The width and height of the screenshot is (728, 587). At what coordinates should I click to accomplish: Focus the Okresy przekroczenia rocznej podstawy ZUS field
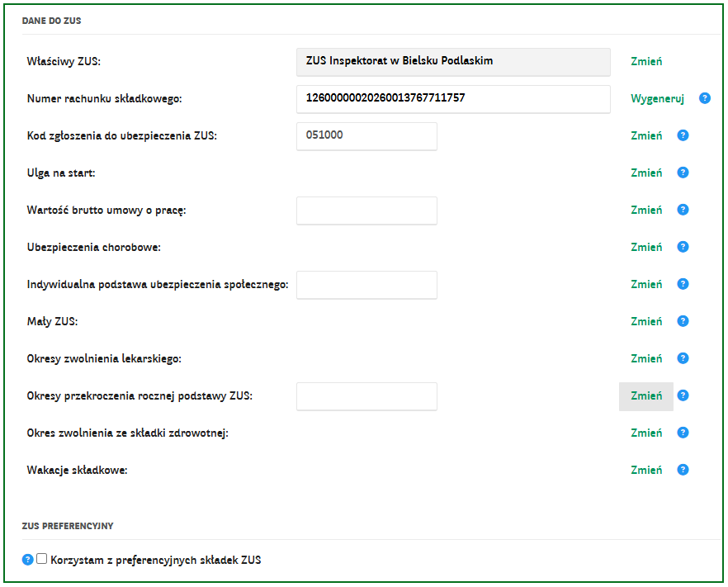[366, 396]
